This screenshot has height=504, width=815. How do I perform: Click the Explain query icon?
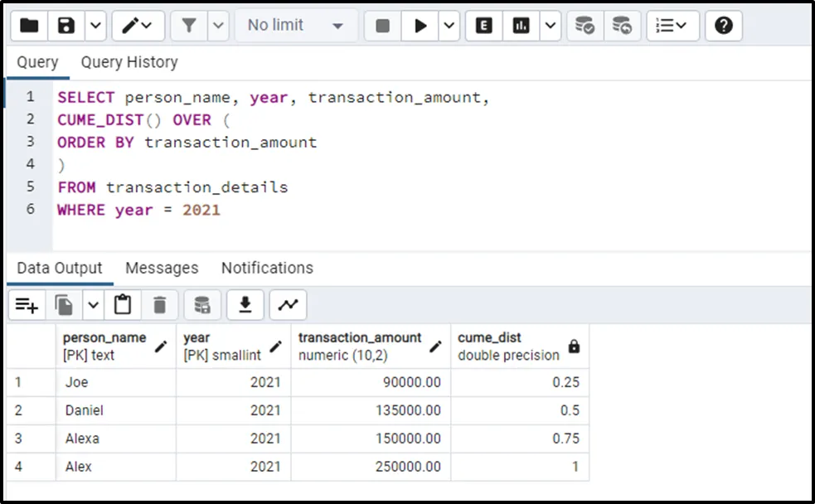[x=484, y=26]
